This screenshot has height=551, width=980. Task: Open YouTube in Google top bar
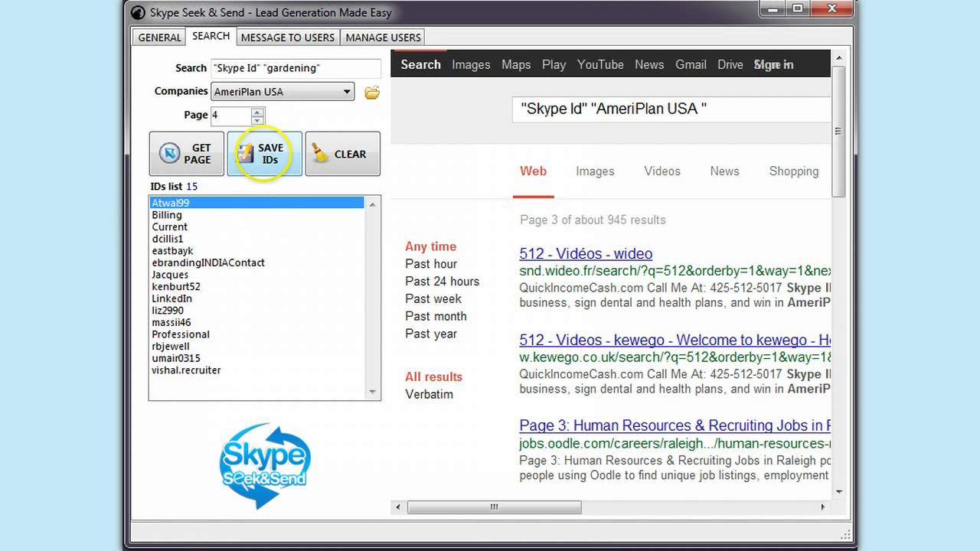(600, 64)
